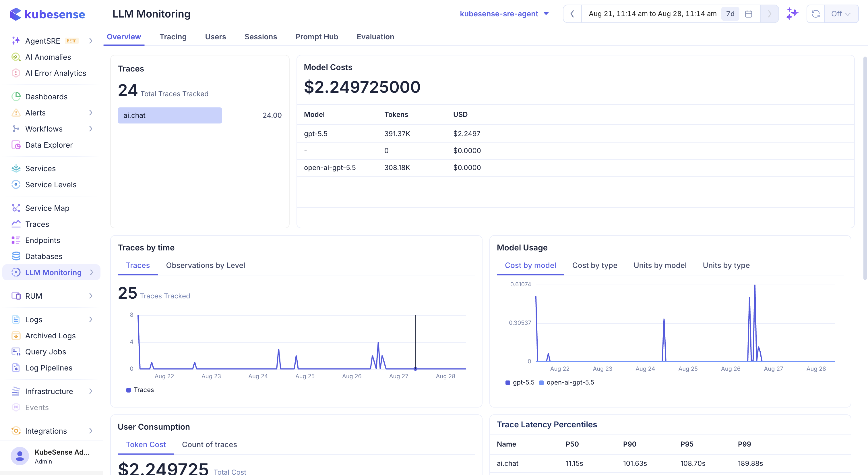The width and height of the screenshot is (868, 475).
Task: Click the kubesense logo icon
Action: tap(15, 14)
